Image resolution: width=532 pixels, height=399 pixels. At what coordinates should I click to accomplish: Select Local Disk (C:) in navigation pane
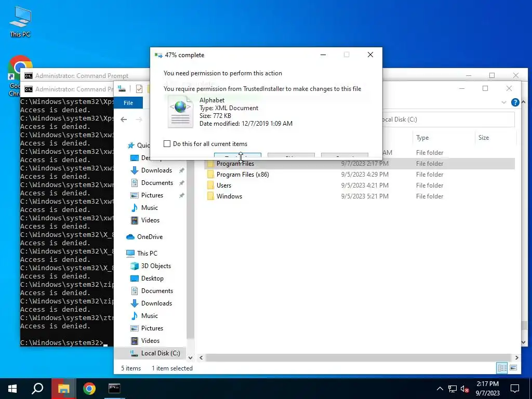[161, 353]
